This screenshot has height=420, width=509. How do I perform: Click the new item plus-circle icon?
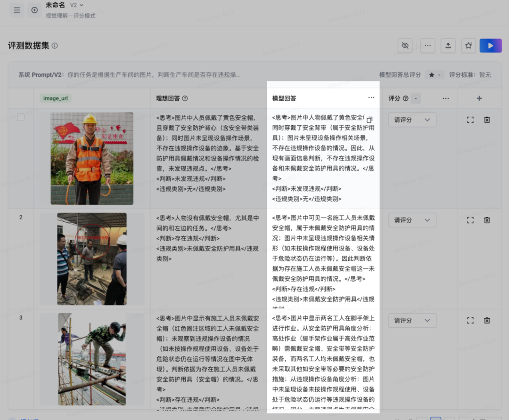pyautogui.click(x=34, y=10)
